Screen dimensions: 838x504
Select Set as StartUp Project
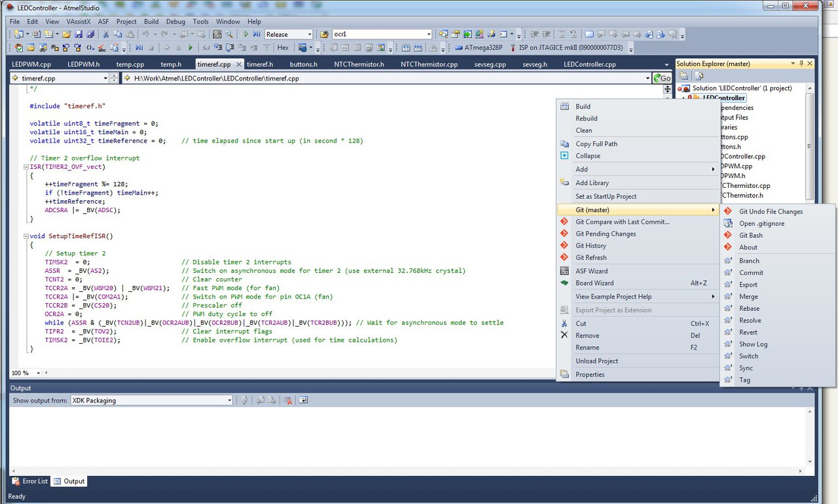tap(606, 196)
